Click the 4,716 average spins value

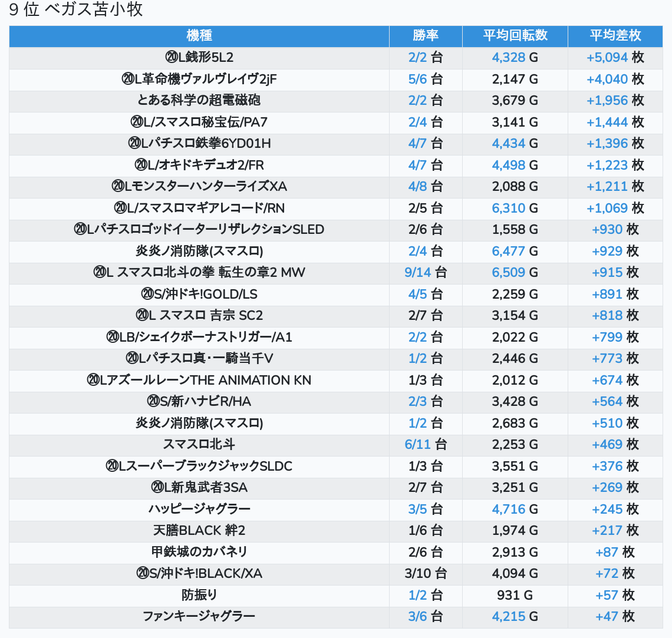coord(508,509)
